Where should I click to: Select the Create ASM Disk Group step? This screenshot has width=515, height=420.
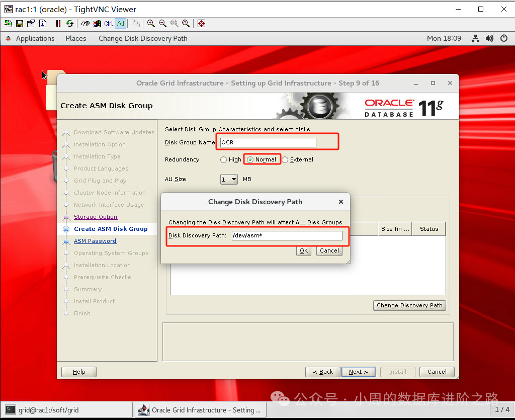pyautogui.click(x=111, y=229)
